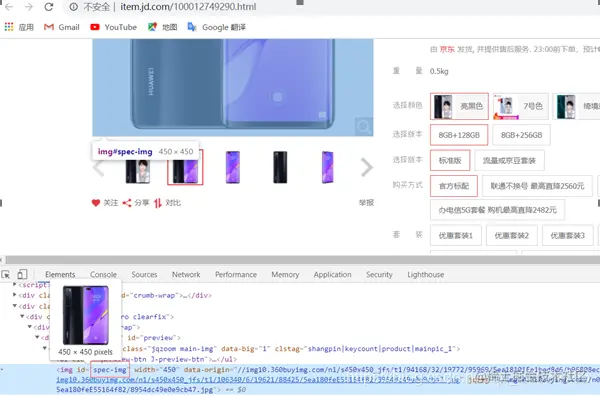Collapse the id="preview" div node
The height and width of the screenshot is (396, 600).
(37, 337)
